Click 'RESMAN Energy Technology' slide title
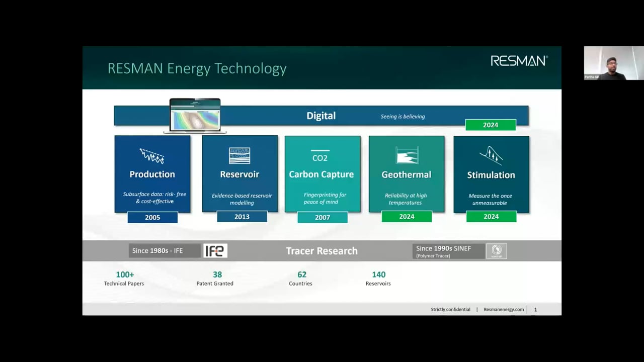The width and height of the screenshot is (644, 362). coord(197,68)
